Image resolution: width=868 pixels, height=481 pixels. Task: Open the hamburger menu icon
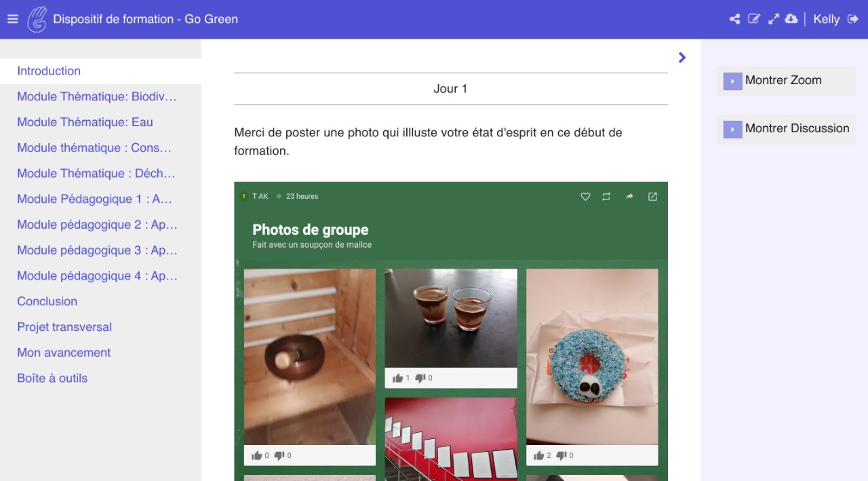(12, 19)
